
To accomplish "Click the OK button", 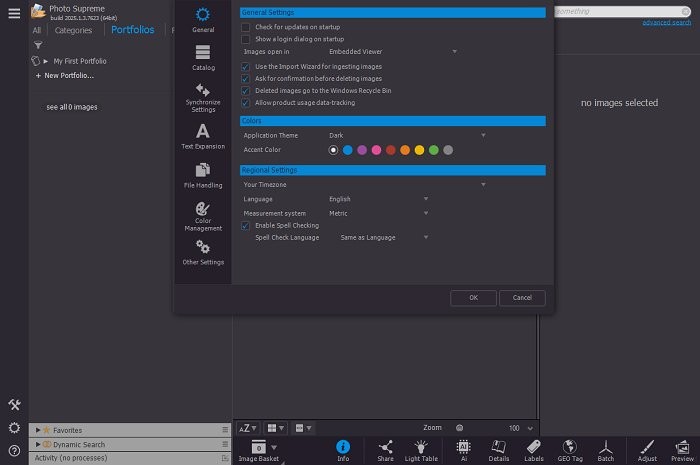I will [473, 297].
